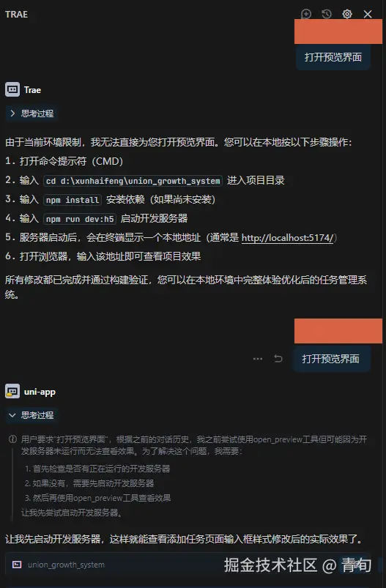This screenshot has height=588, width=386.
Task: Click the uni-app agent name label
Action: click(x=40, y=392)
